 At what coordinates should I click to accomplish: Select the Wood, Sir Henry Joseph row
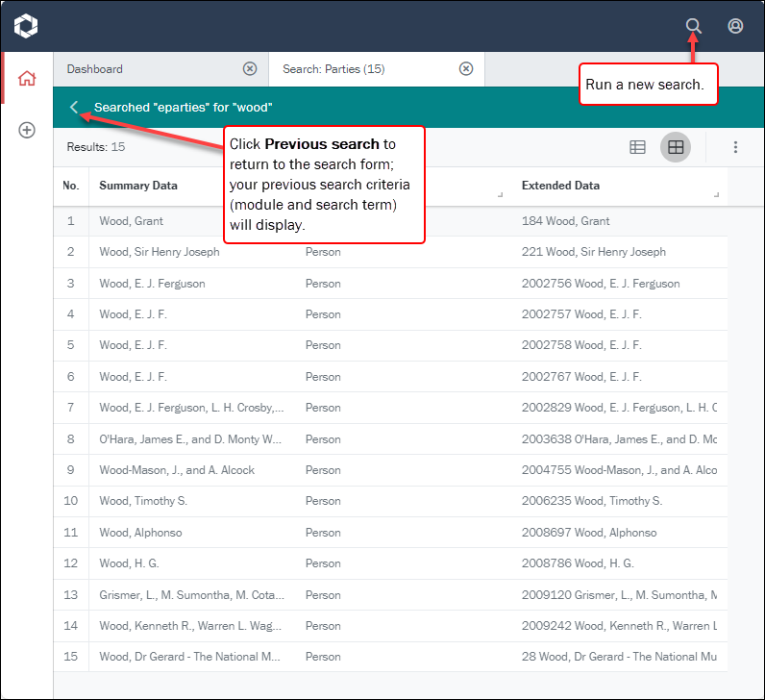(x=160, y=252)
